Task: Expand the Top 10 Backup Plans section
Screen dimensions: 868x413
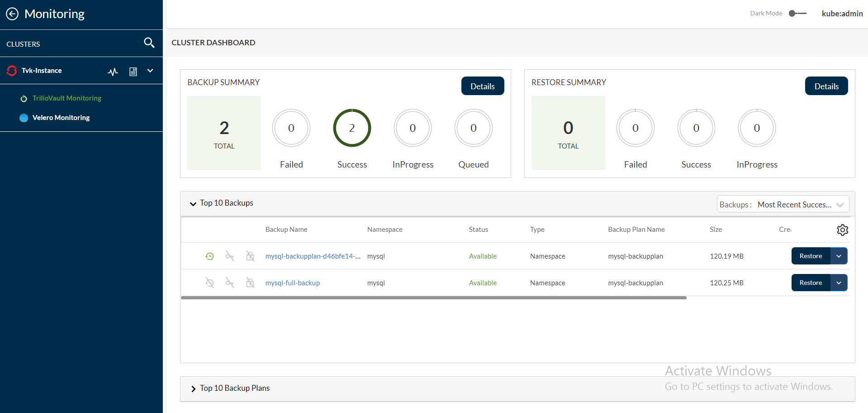Action: [x=193, y=389]
